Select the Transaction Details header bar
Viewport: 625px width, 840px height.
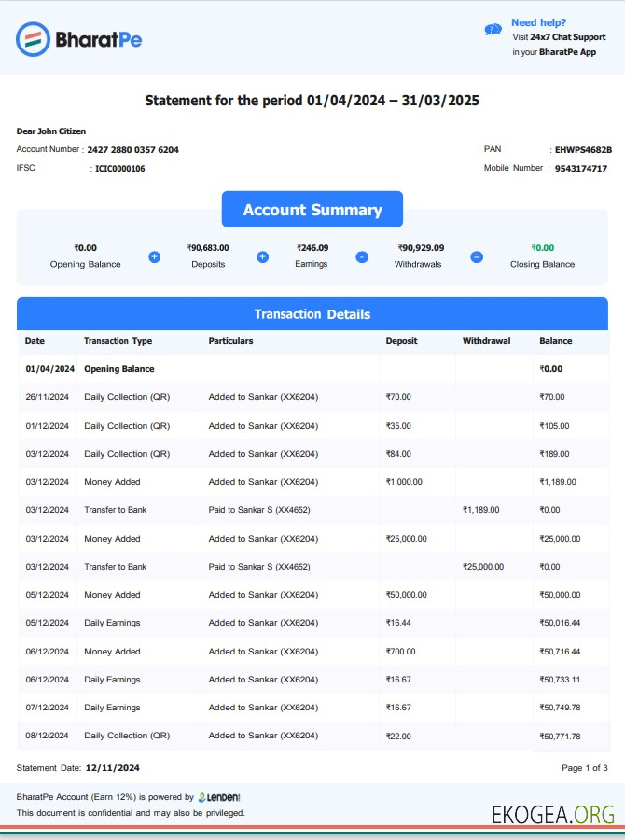312,314
